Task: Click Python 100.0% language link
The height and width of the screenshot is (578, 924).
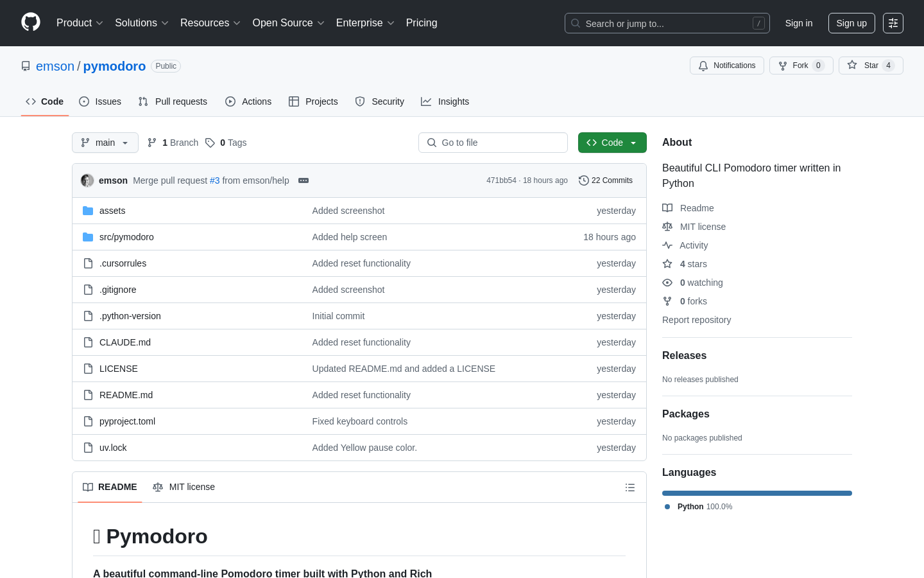Action: point(699,507)
